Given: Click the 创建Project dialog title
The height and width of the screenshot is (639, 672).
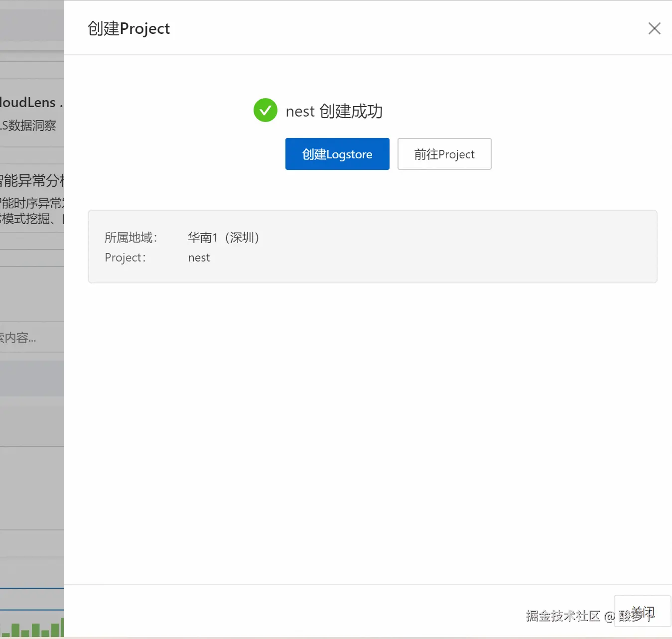Looking at the screenshot, I should 129,28.
